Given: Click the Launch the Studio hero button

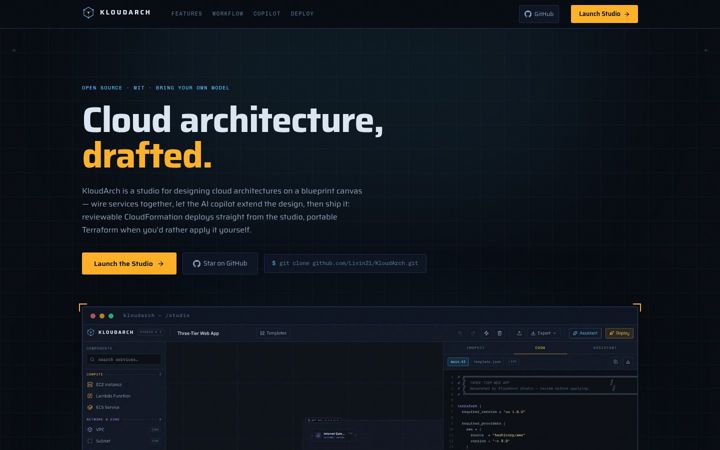Looking at the screenshot, I should [x=129, y=264].
